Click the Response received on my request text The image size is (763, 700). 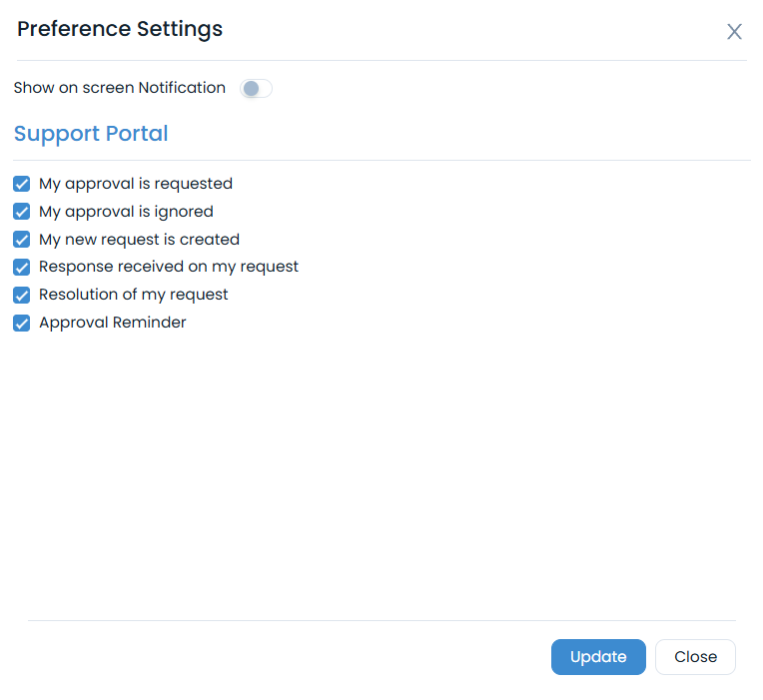click(169, 267)
